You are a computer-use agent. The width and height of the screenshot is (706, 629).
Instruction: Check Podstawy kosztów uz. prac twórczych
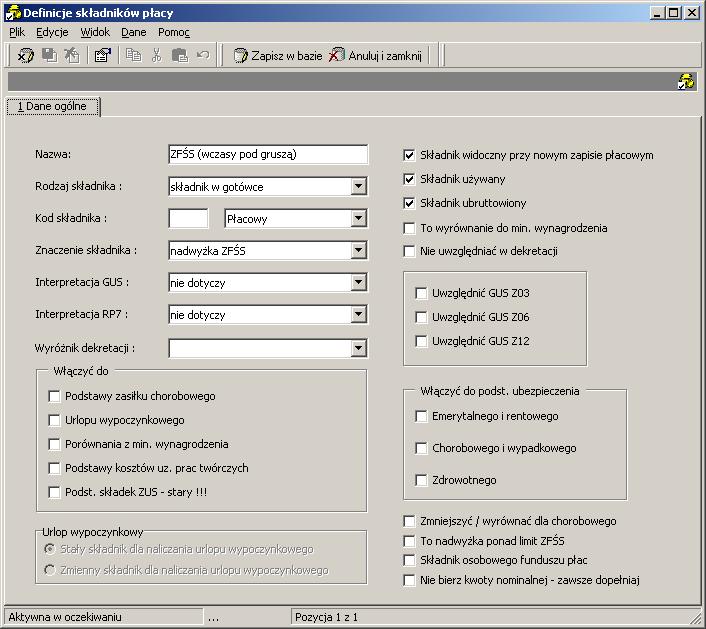54,468
